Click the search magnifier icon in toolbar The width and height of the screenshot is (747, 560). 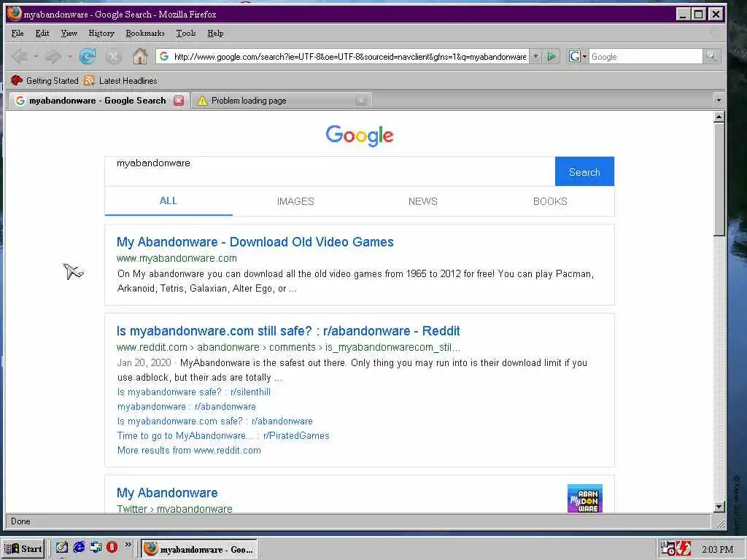coord(711,57)
